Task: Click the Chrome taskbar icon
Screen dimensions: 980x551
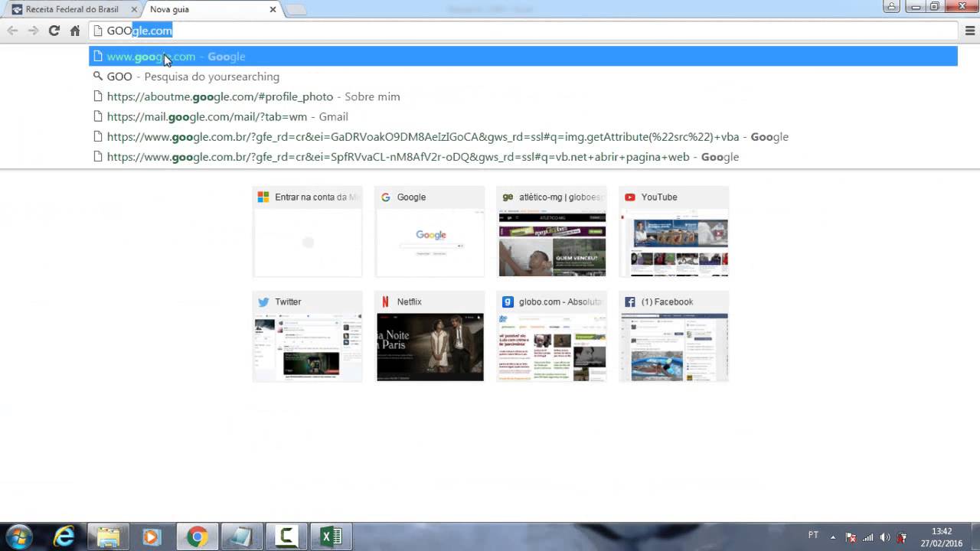Action: [197, 537]
